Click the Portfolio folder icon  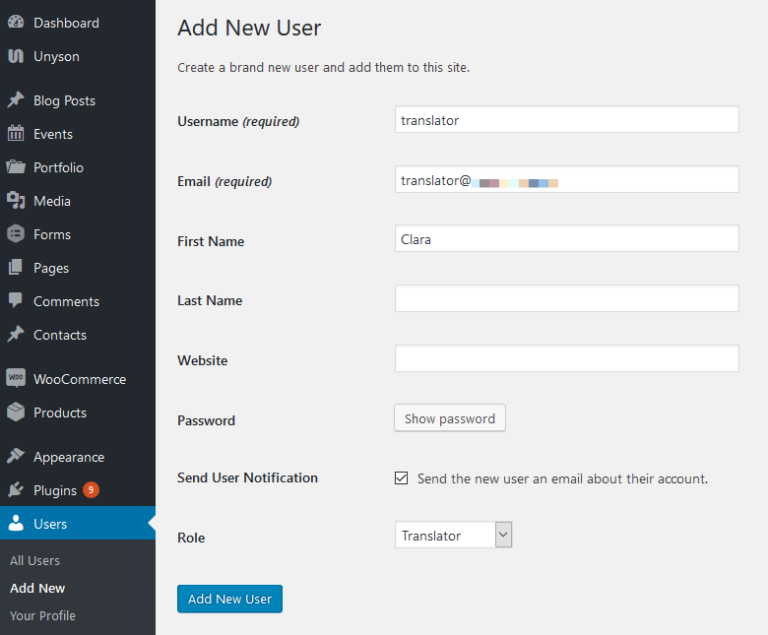point(16,167)
